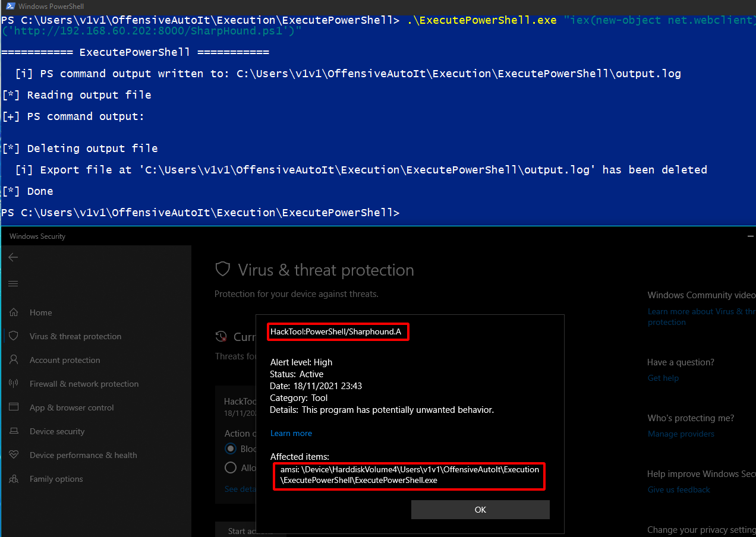The image size is (756, 537).
Task: Click the Windows PowerShell title bar text
Action: pyautogui.click(x=51, y=7)
